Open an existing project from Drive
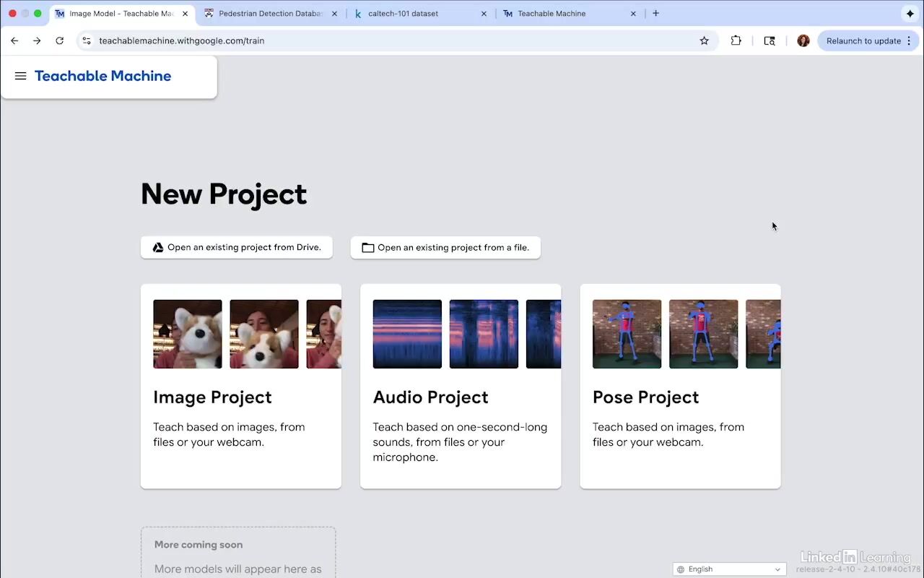The height and width of the screenshot is (578, 924). 237,248
